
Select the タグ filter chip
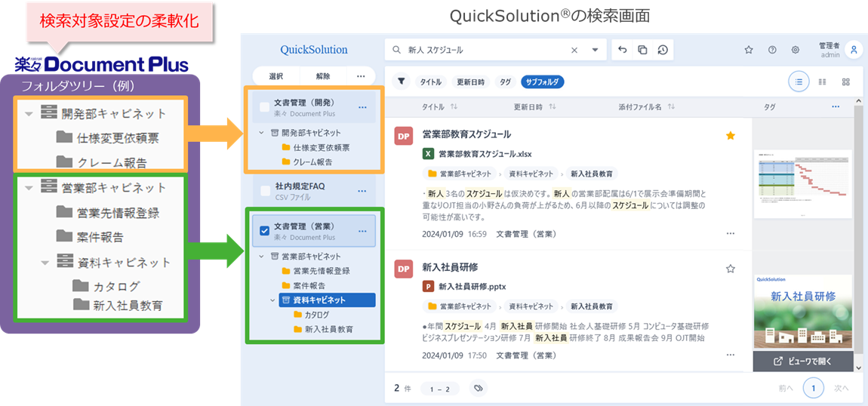point(505,82)
